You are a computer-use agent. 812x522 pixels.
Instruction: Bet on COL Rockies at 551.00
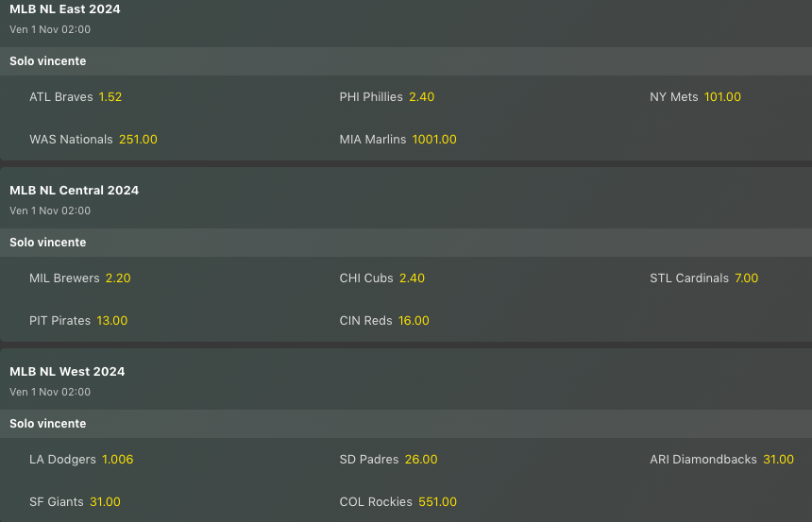point(437,502)
